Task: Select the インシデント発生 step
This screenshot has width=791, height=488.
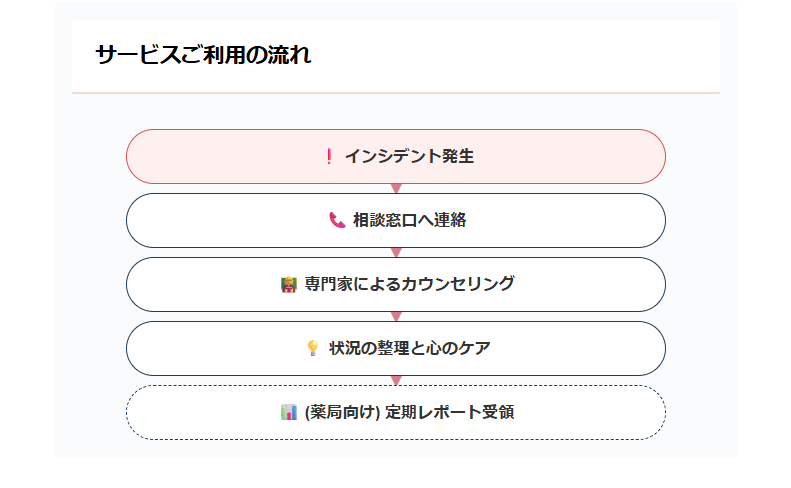Action: coord(409,156)
